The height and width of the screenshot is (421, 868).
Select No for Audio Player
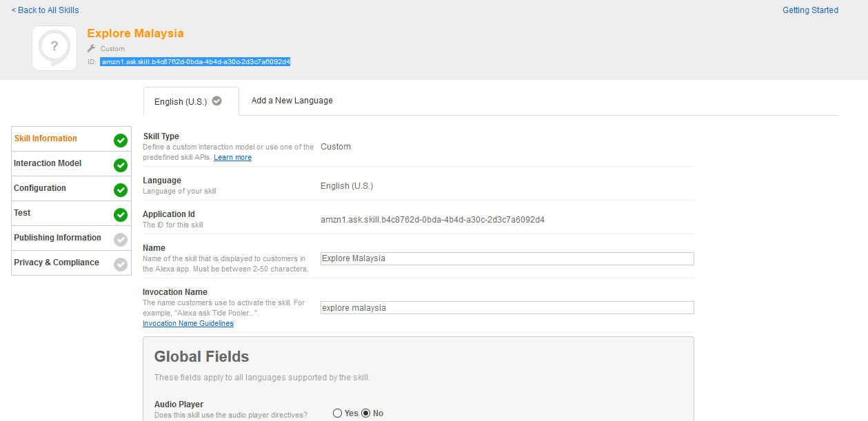[x=366, y=413]
